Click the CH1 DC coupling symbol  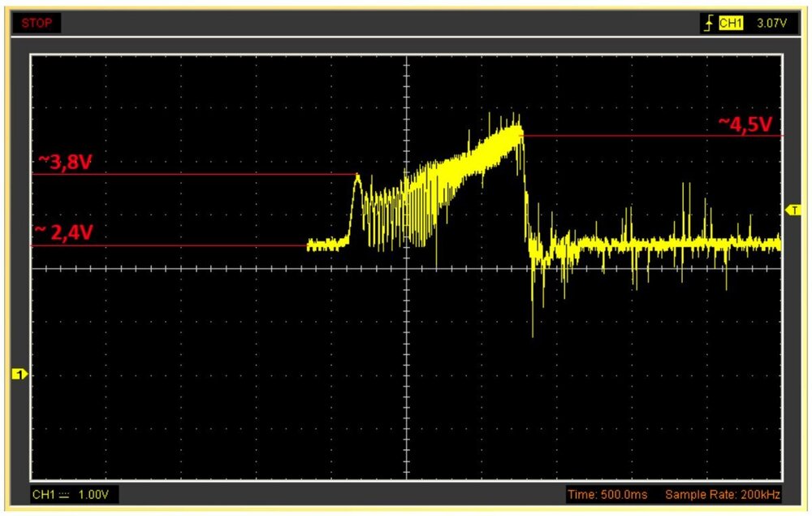[63, 494]
